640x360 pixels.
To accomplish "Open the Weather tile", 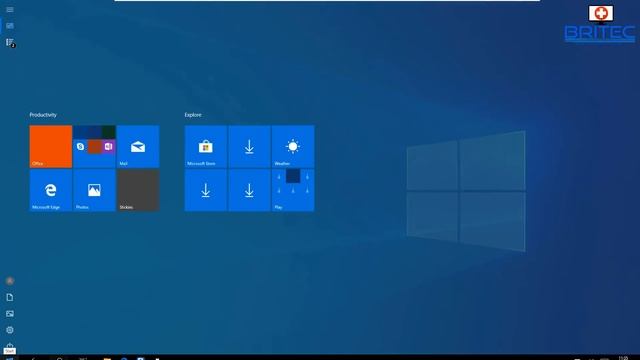I will [x=293, y=147].
